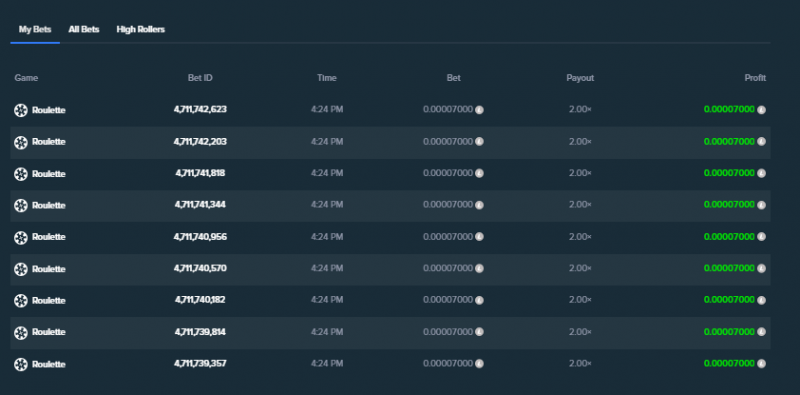The image size is (800, 395).
Task: Open bet ID 4,711,742,203
Action: coord(200,141)
